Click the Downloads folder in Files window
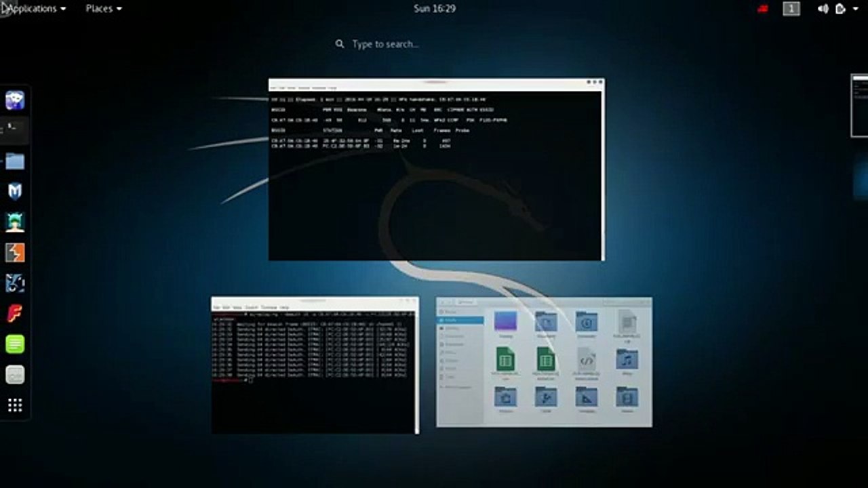Screen dimensions: 868x488 click(x=587, y=324)
